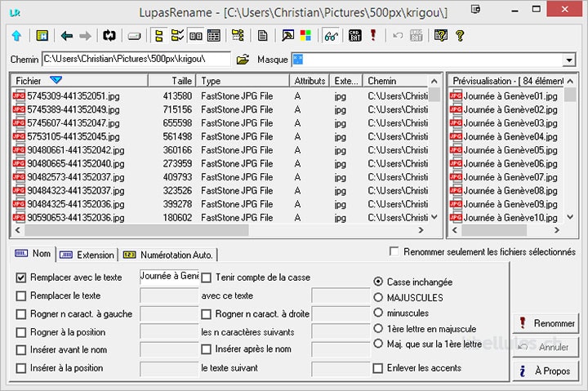Click the Annuler button

pos(546,347)
